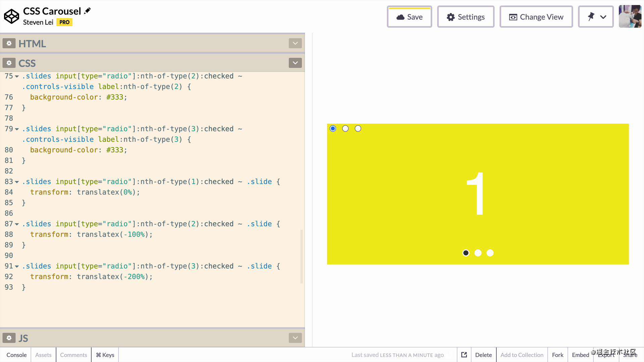
Task: Click the CSS Carousel title
Action: (x=52, y=11)
